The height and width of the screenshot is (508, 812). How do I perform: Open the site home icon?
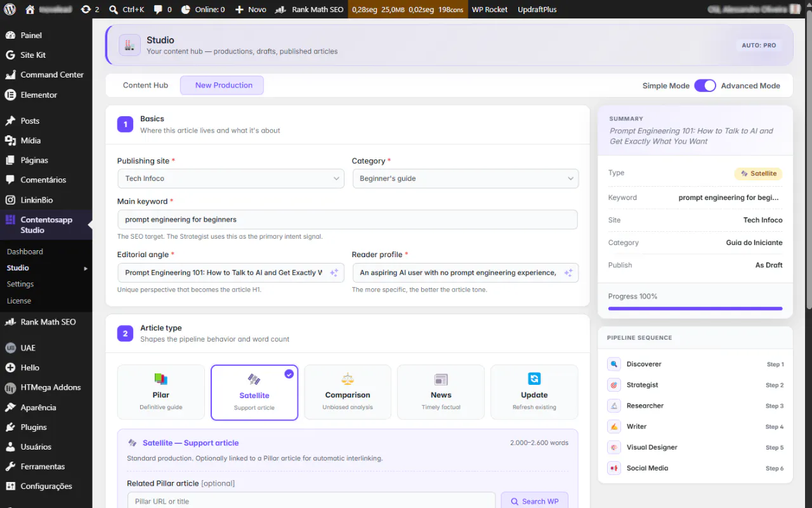click(30, 10)
